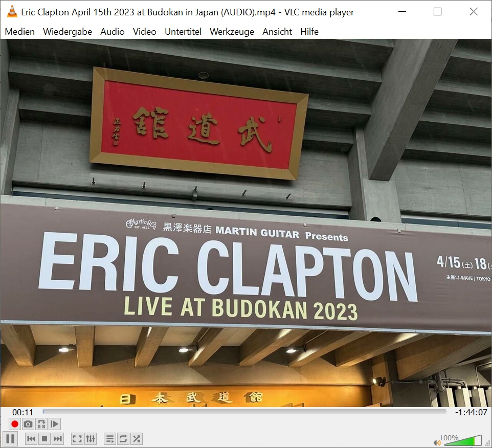This screenshot has height=448, width=492.
Task: Stop the playback
Action: pyautogui.click(x=44, y=439)
